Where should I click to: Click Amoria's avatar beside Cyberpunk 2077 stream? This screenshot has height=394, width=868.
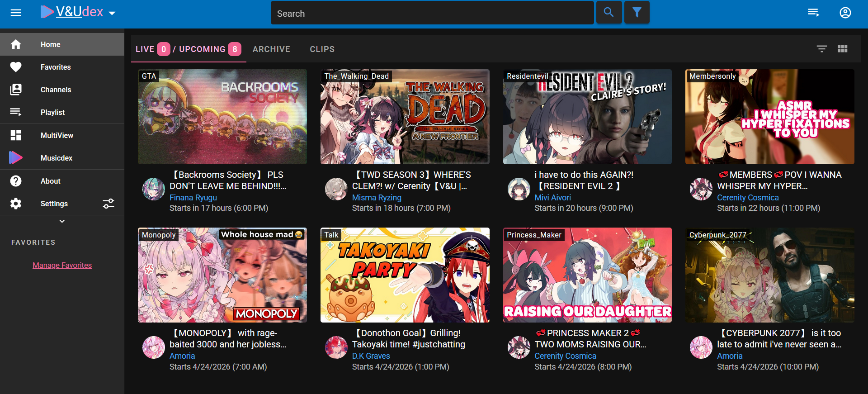(701, 347)
